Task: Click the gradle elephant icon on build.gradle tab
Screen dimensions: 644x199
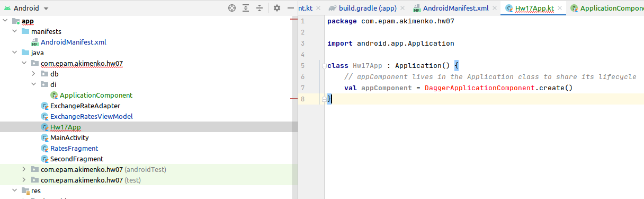Action: pos(333,8)
